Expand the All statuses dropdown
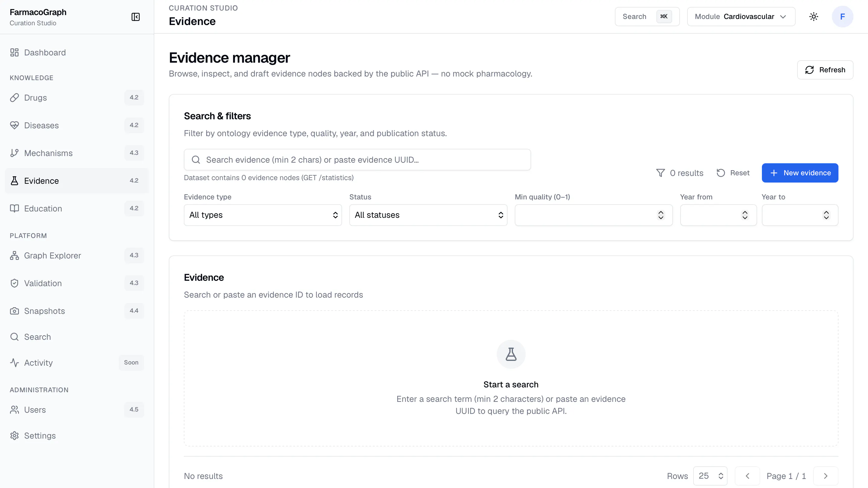The image size is (868, 488). (428, 215)
